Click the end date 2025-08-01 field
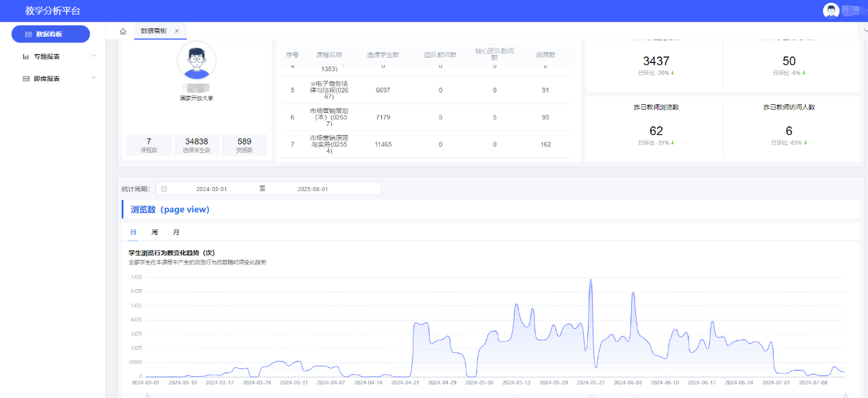Viewport: 868px width, 398px height. (313, 189)
